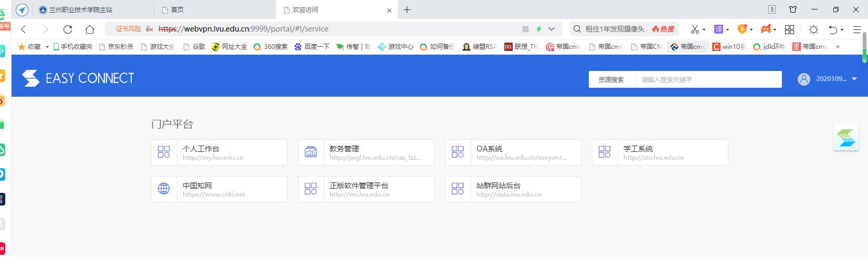Click the page vertical scrollbar thumb
Screen dimensions: 868x257
tap(864, 47)
